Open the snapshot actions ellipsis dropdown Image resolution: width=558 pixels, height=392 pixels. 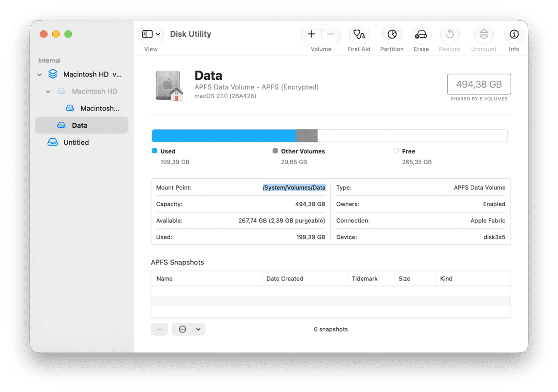pyautogui.click(x=189, y=329)
